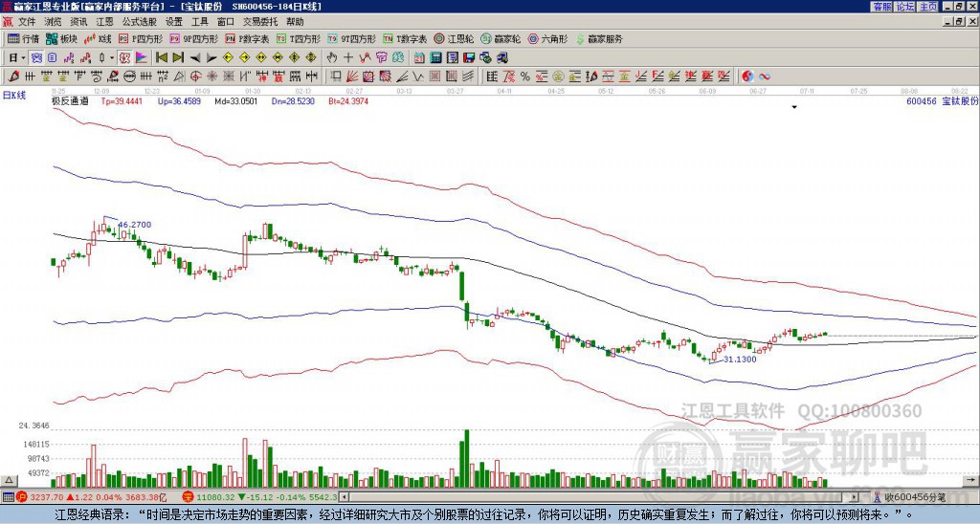980x524 pixels.
Task: Click the 600456 宝钛股份 stock label
Action: pos(942,100)
